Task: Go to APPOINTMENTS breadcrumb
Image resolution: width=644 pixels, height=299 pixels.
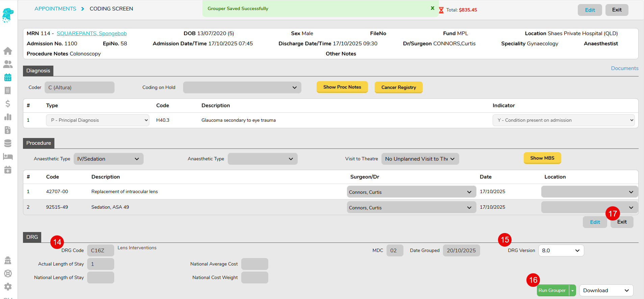Action: [x=55, y=9]
